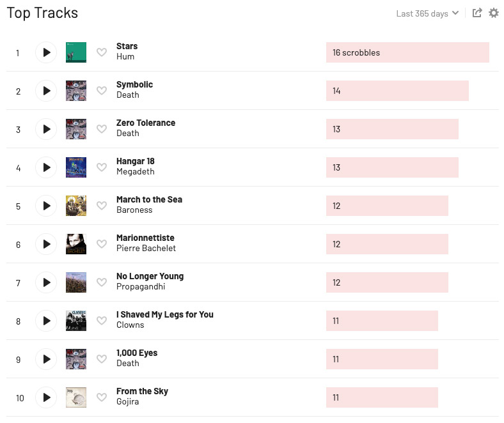Open the Propagandhi artist link
Image resolution: width=504 pixels, height=423 pixels.
[141, 287]
